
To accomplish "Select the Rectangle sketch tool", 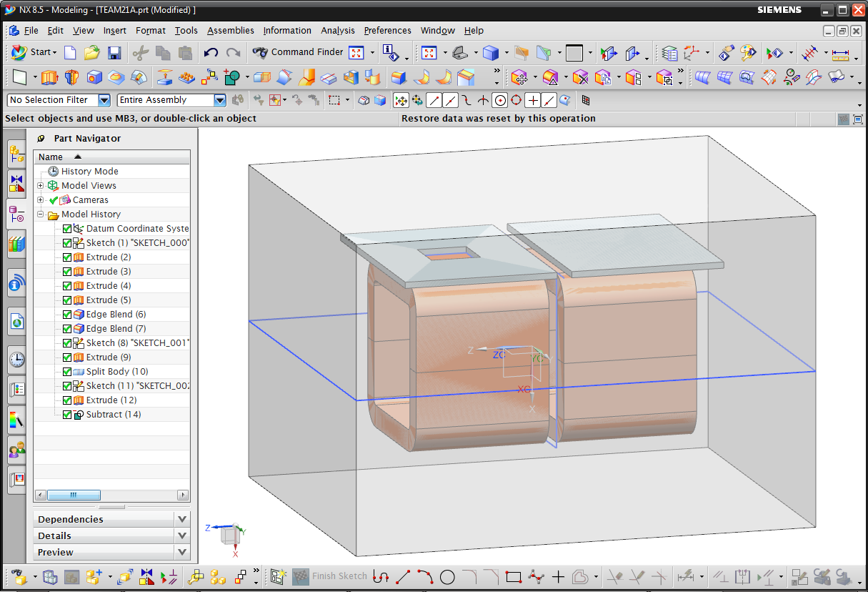I will click(513, 576).
